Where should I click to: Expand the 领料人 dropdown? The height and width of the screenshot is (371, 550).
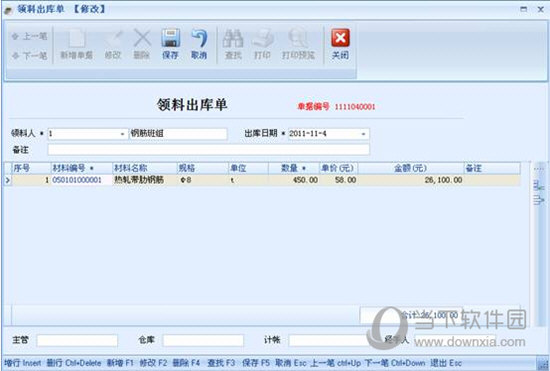click(122, 134)
